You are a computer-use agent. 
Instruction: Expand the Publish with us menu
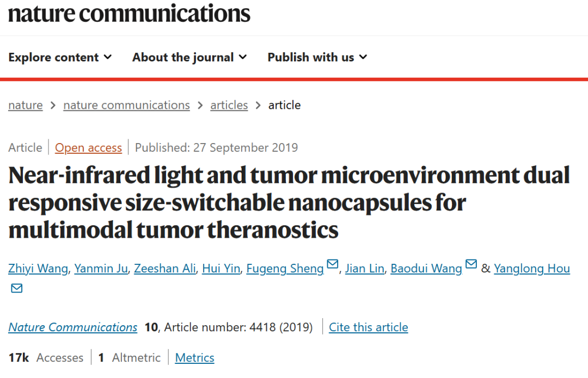(317, 57)
